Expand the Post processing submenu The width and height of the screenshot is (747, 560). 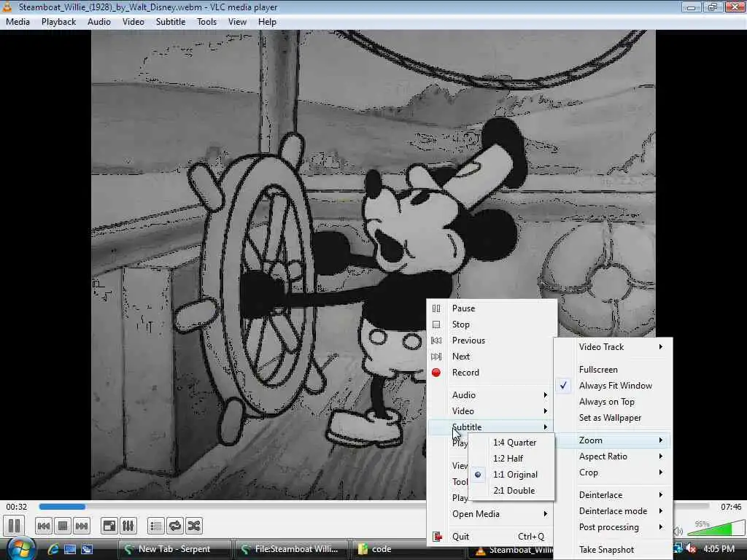[x=613, y=527]
